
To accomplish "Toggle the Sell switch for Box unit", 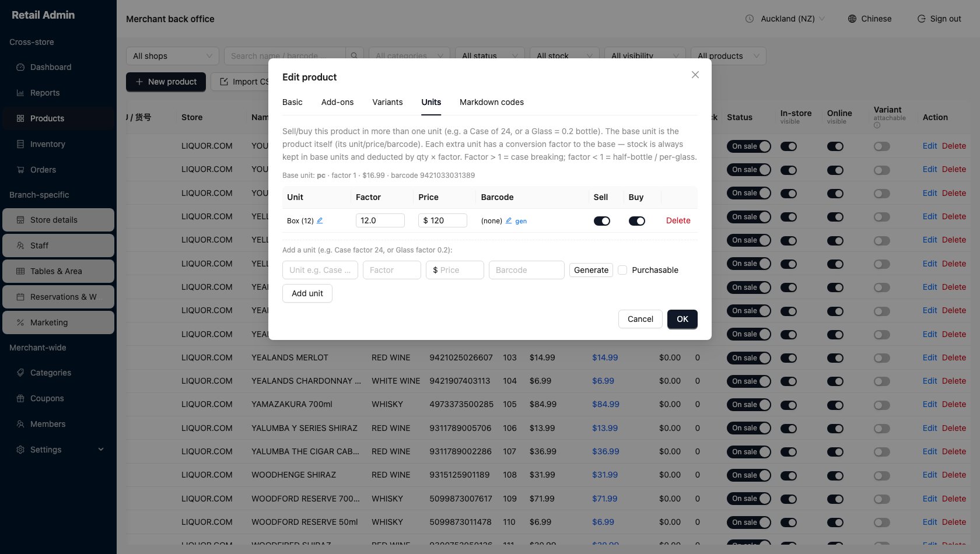I will pos(602,221).
